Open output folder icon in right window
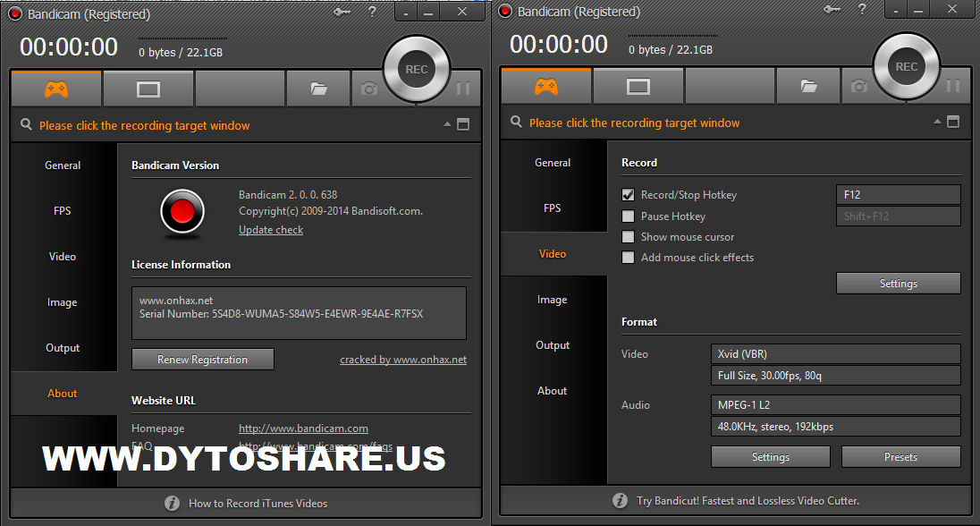 (x=808, y=86)
